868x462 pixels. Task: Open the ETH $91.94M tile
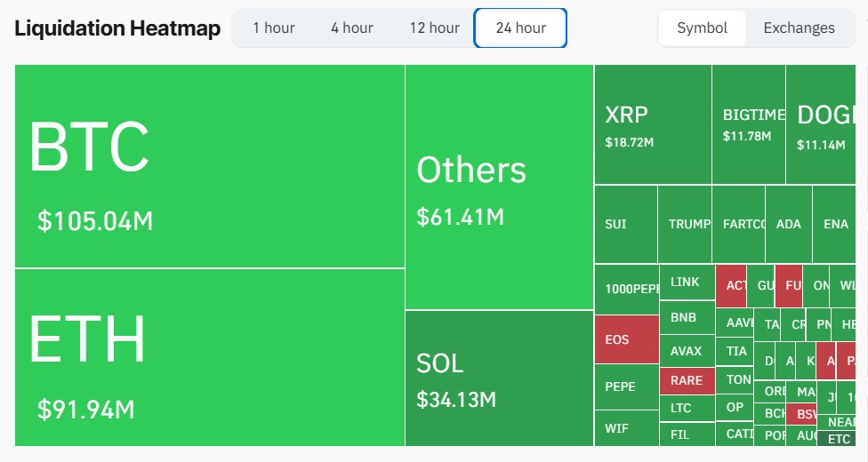coord(210,357)
